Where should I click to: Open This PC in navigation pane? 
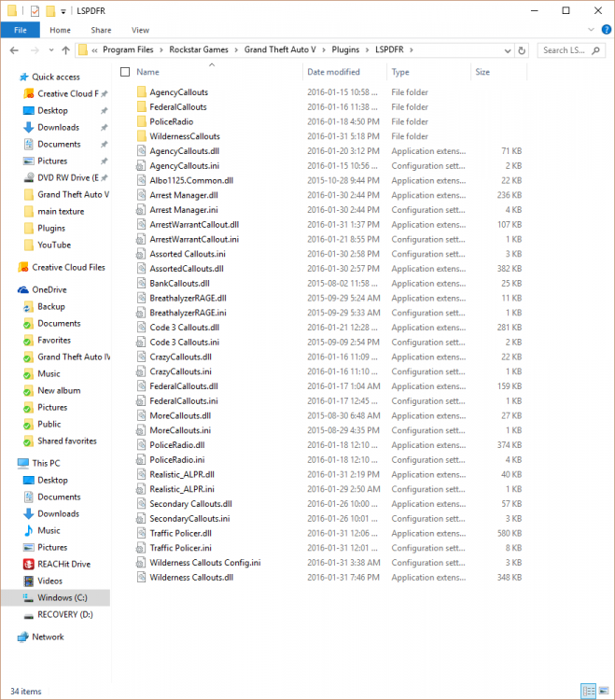[38, 463]
